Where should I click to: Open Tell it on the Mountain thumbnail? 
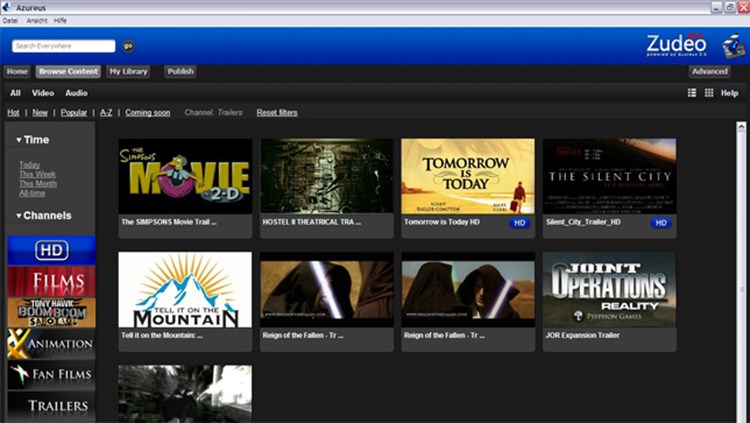click(x=185, y=289)
